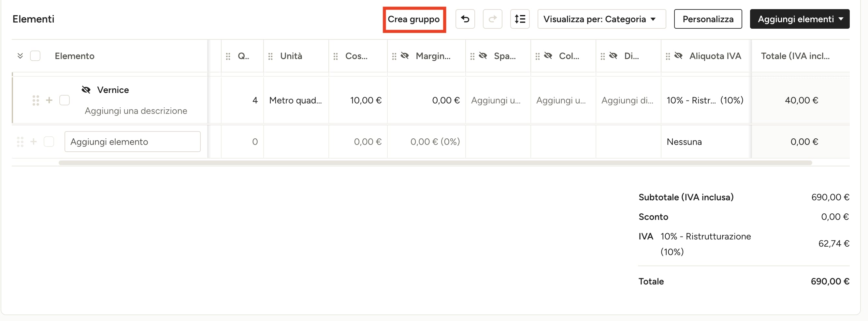Click Aggiungi u... in the Col... column

pyautogui.click(x=563, y=100)
